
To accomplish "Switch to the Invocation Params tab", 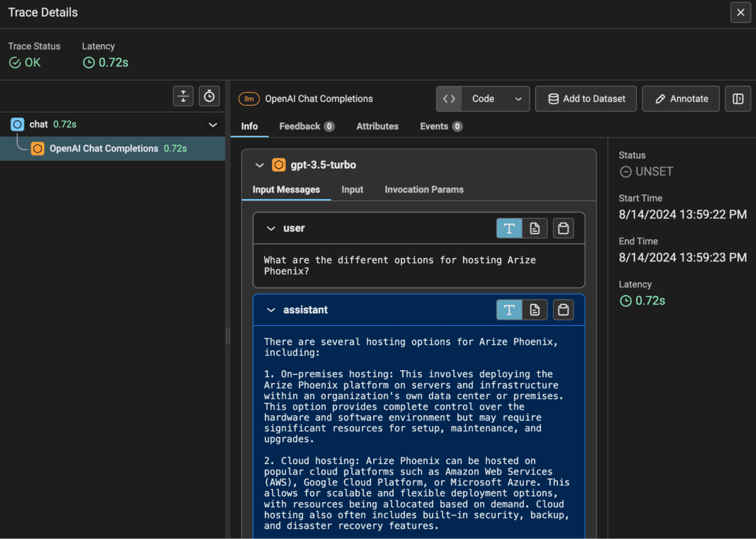I will click(424, 189).
